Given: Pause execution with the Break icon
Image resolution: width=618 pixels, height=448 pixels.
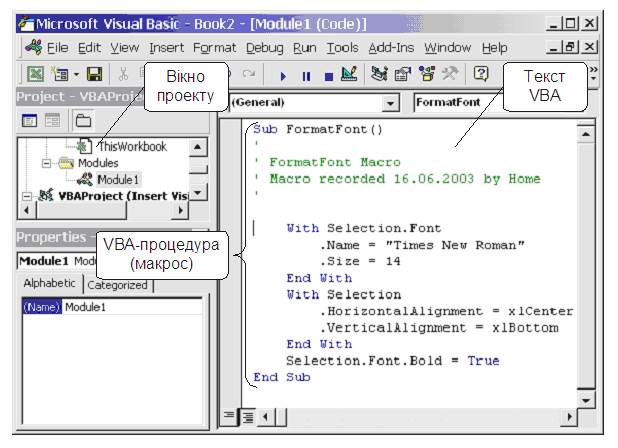Looking at the screenshot, I should (306, 76).
